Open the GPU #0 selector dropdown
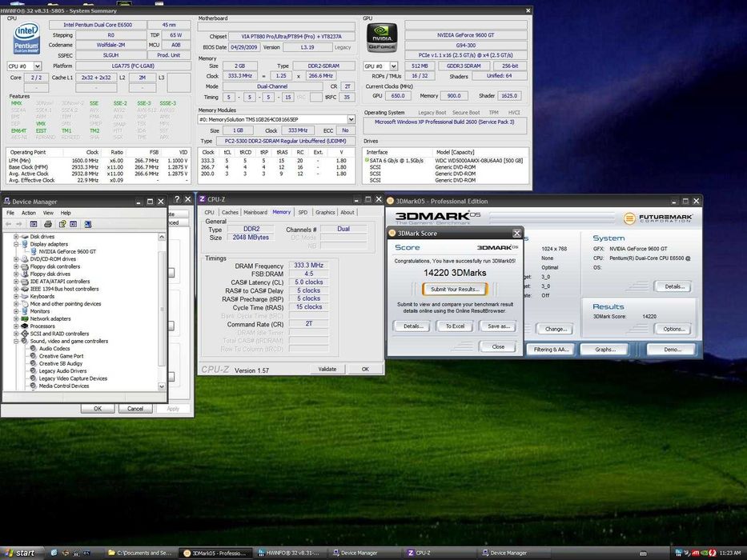 393,66
